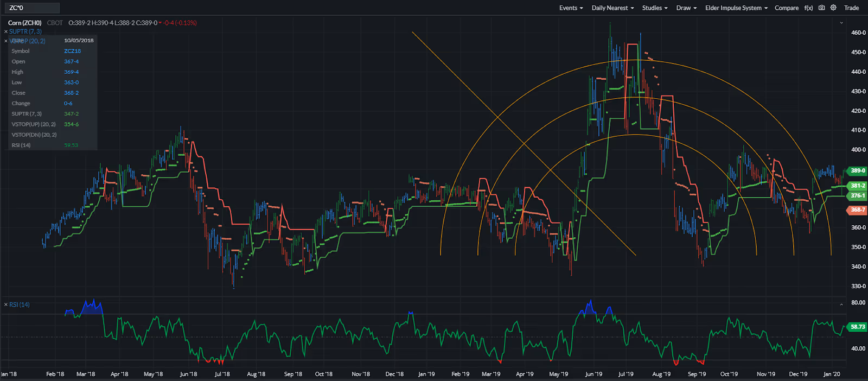Click the High value 369-4
868x381 pixels.
point(71,72)
